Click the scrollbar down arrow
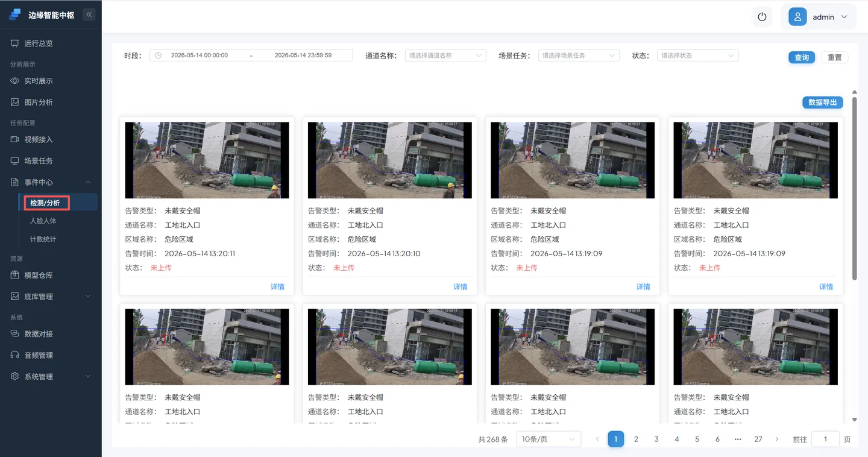Viewport: 868px width, 457px height. 854,420
